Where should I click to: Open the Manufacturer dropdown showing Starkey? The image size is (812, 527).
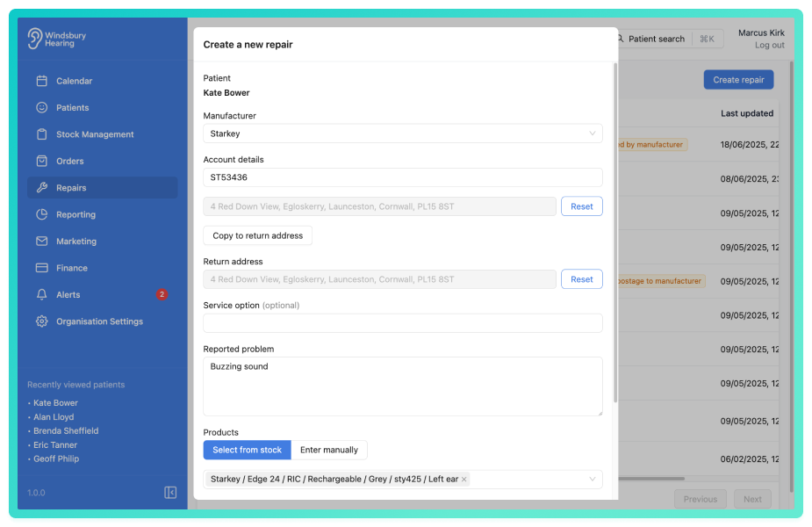click(x=402, y=134)
